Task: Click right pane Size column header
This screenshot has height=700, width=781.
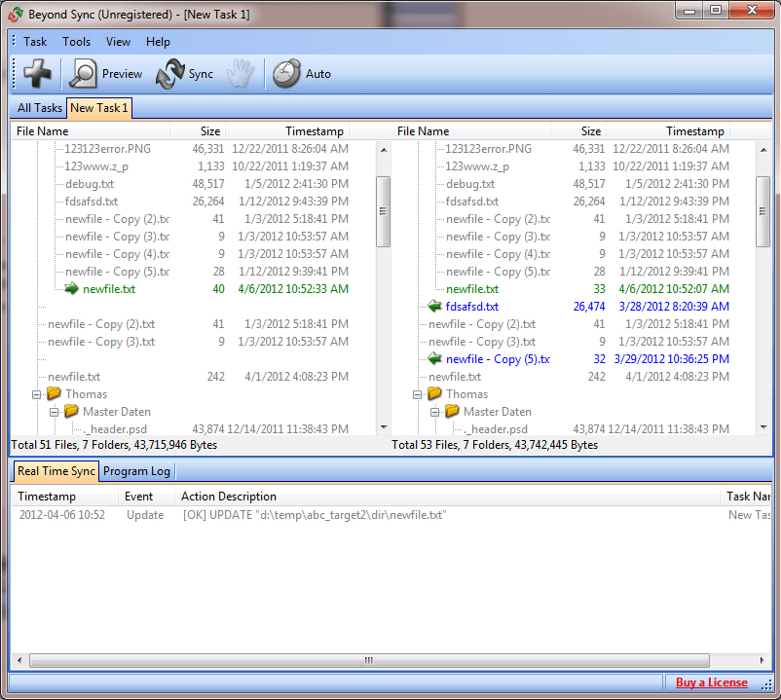Action: [578, 130]
